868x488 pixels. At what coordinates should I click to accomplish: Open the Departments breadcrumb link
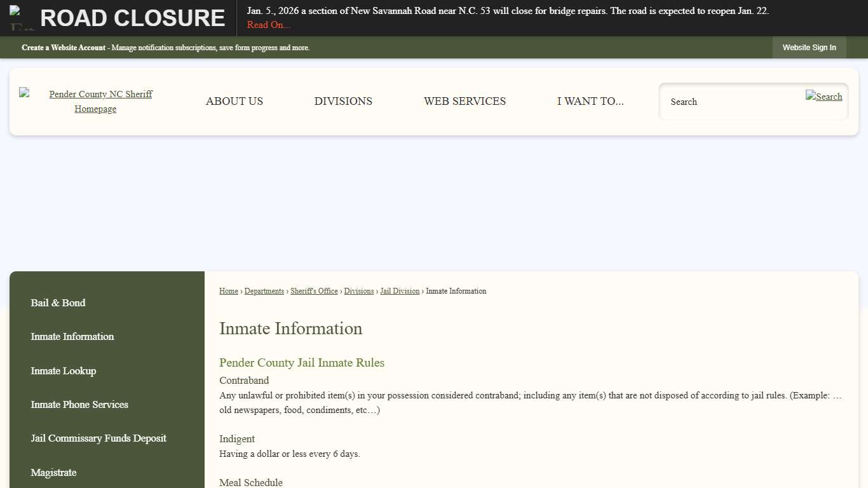tap(264, 291)
